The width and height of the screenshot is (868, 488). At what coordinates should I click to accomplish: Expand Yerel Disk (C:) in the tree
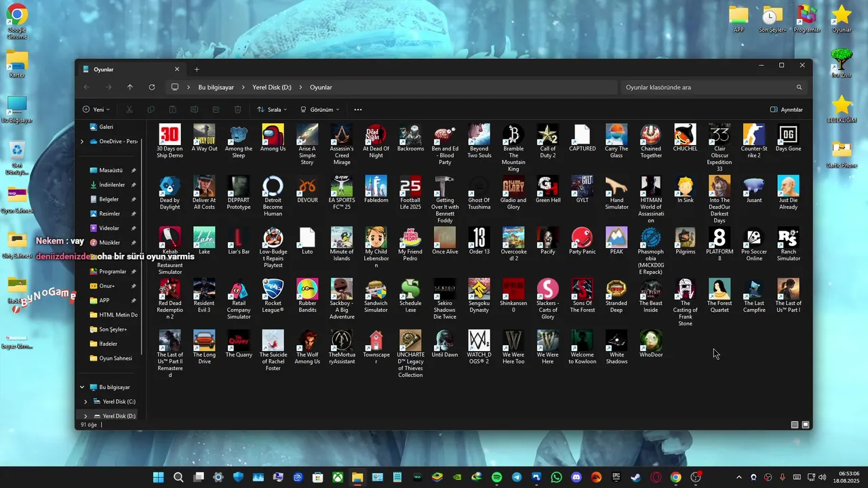click(x=85, y=402)
